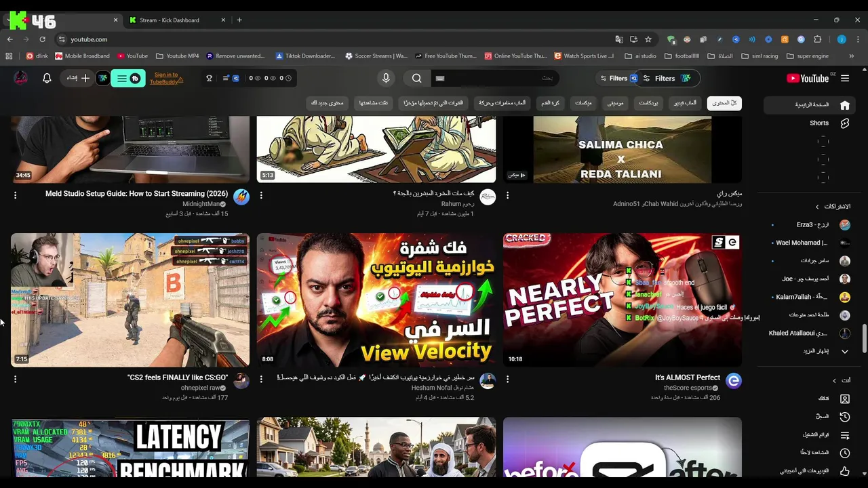The width and height of the screenshot is (868, 488).
Task: Open Chrome profile avatar
Action: 842,39
